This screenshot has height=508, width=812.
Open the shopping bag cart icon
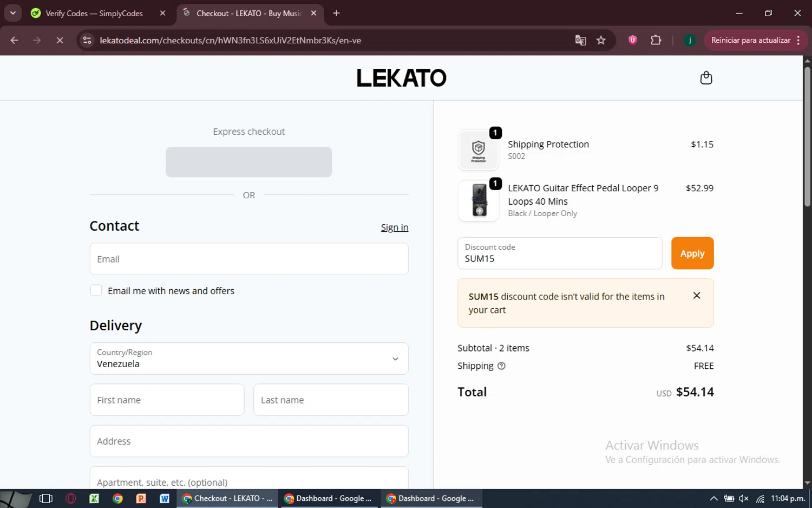[706, 78]
